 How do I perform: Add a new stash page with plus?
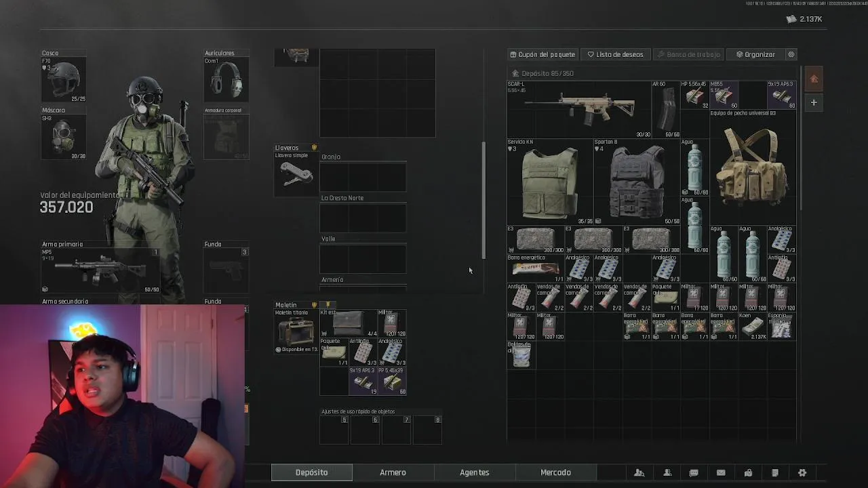[814, 102]
